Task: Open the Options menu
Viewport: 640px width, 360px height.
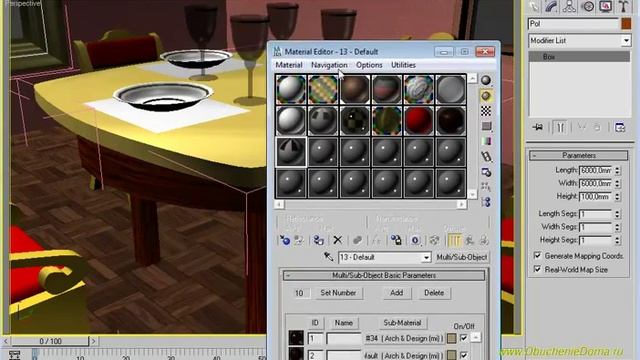Action: click(369, 65)
